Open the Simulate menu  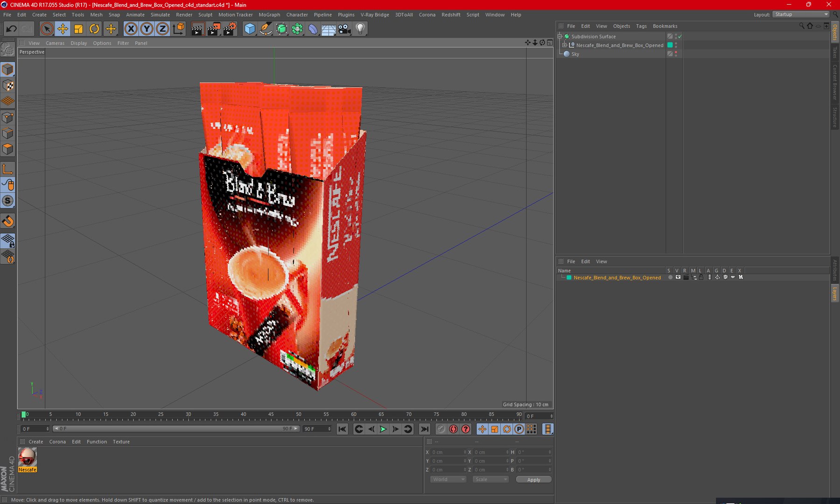coord(160,14)
